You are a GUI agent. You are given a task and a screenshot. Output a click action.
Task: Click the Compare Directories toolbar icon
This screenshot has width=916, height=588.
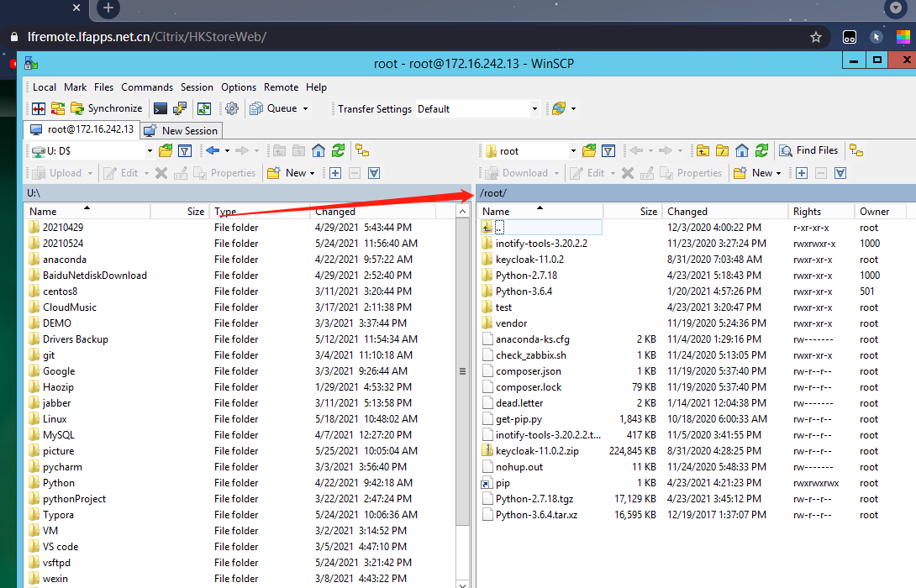coord(39,108)
